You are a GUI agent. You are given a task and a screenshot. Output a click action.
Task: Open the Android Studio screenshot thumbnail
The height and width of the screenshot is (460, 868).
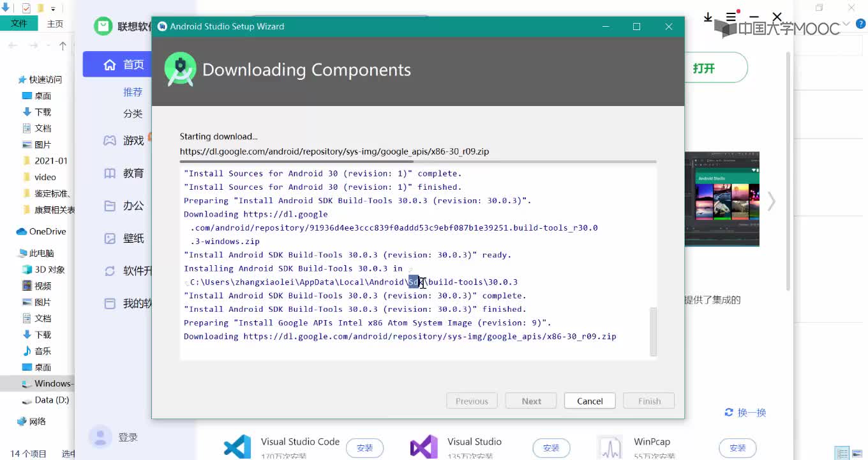[722, 199]
